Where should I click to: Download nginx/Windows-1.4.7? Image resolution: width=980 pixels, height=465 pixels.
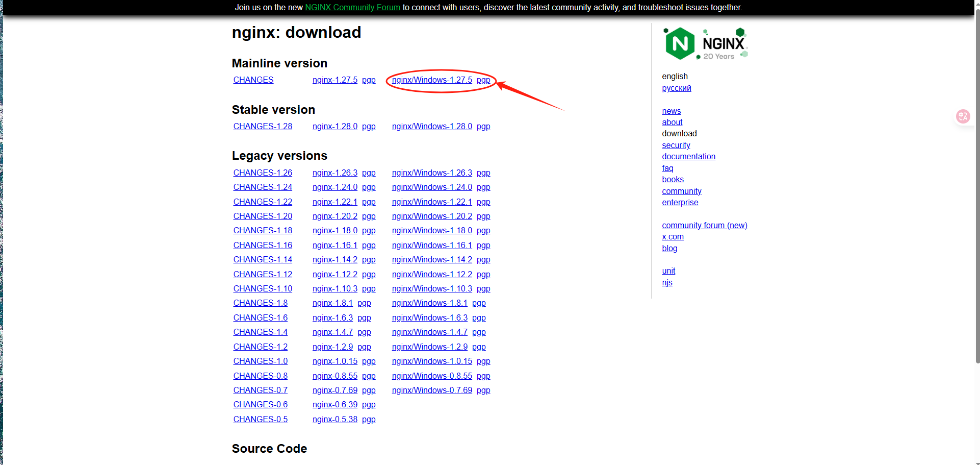[x=430, y=332]
